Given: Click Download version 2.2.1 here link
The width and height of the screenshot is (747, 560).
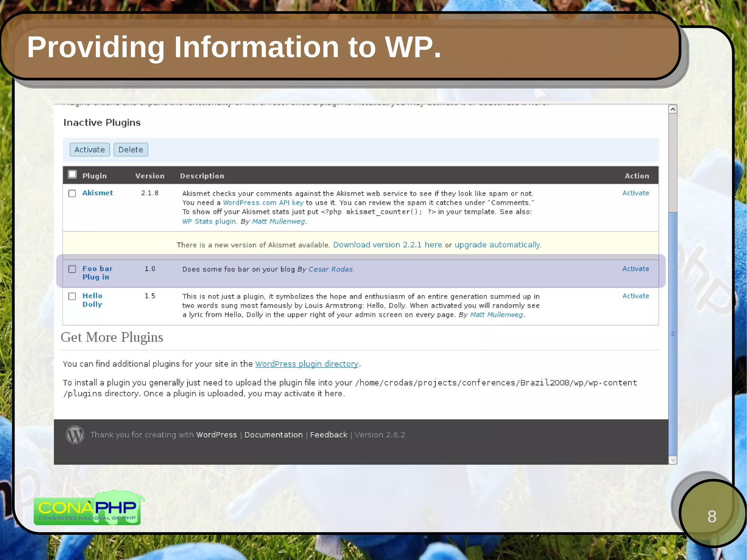Looking at the screenshot, I should (388, 245).
